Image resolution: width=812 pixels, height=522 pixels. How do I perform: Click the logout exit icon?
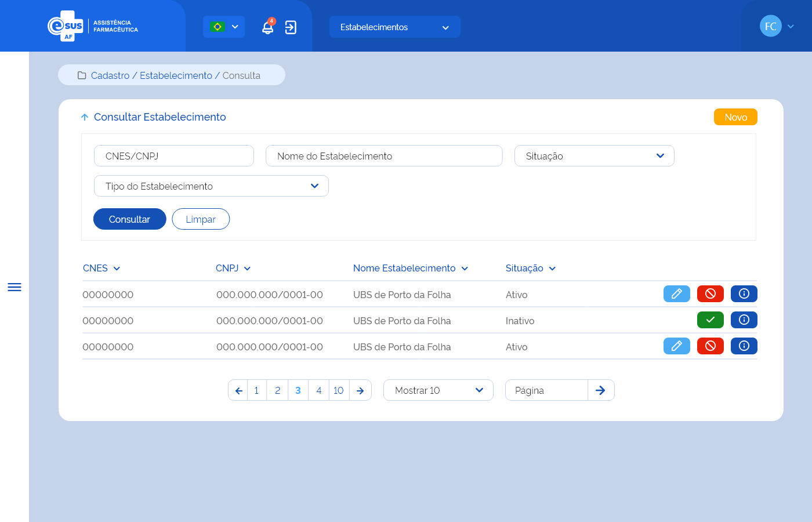(291, 27)
